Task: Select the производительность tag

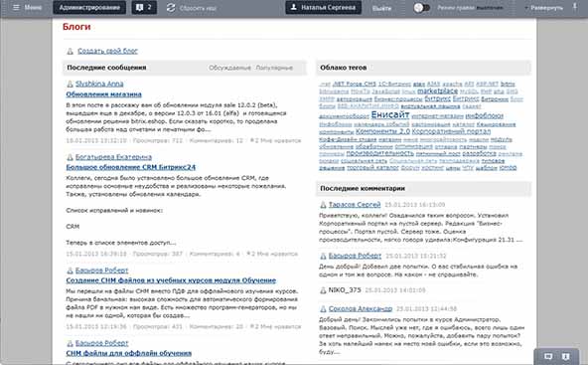Action: 380,153
